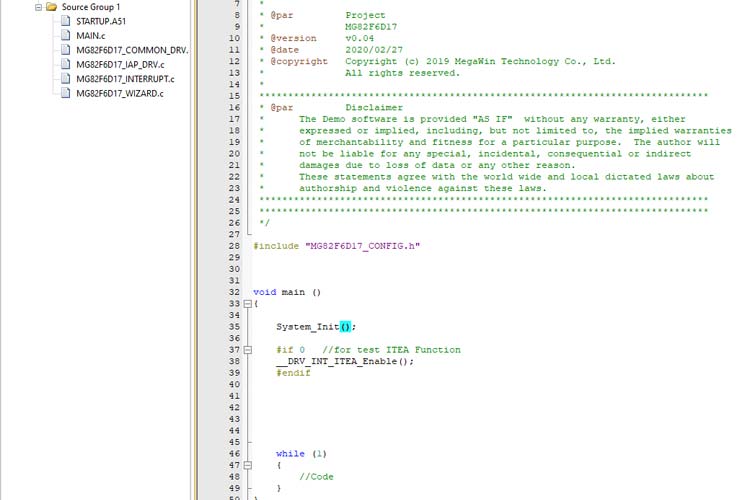The width and height of the screenshot is (750, 500).
Task: Click the STARTUP.A51 file icon
Action: (x=65, y=21)
